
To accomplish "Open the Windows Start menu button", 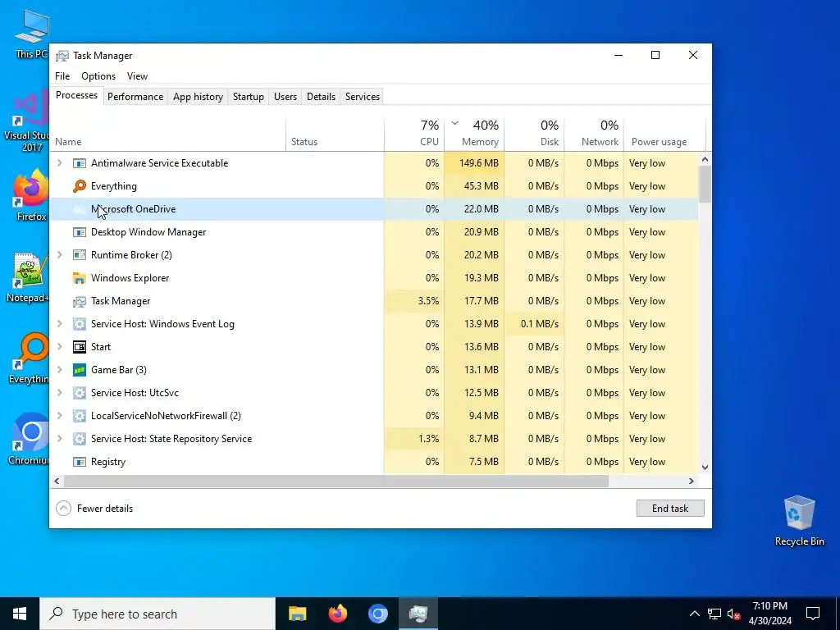I will click(20, 614).
